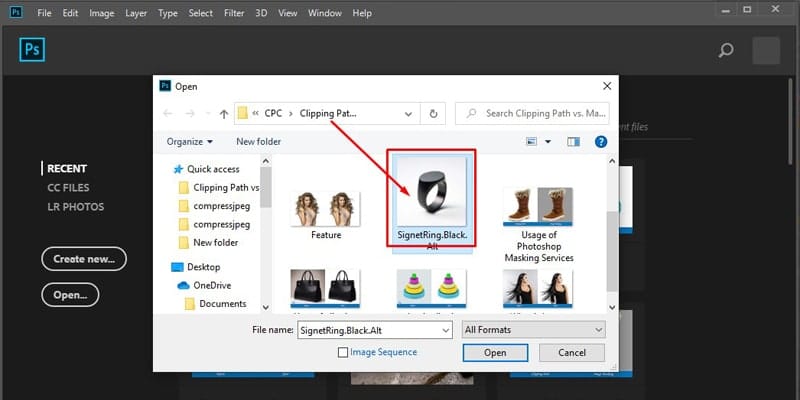Expand the hidden path chevrons before CPC
Viewport: 800px width, 400px height.
pyautogui.click(x=255, y=114)
